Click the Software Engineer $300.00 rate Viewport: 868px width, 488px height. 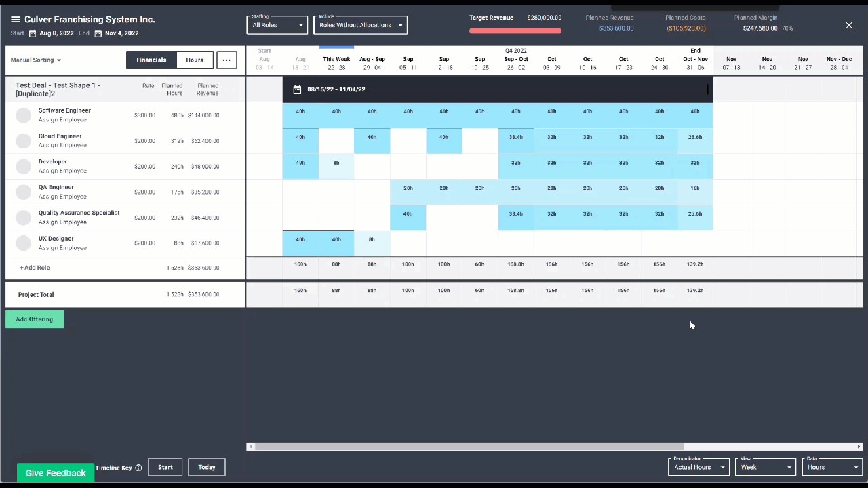click(144, 115)
